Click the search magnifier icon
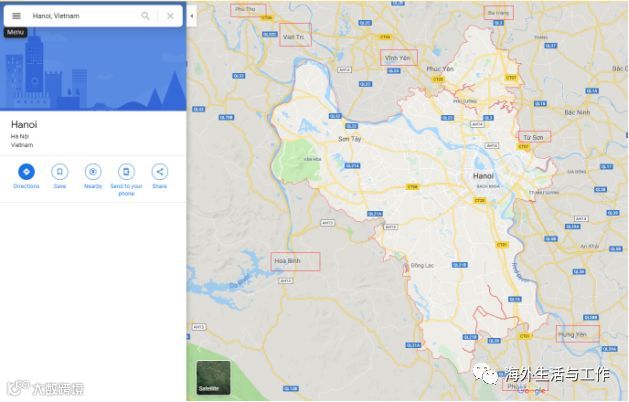This screenshot has width=629, height=402. 145,16
